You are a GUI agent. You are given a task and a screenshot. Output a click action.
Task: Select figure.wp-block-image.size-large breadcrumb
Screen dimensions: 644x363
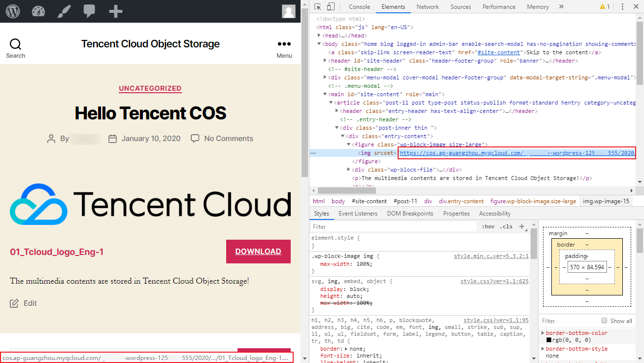(x=533, y=201)
